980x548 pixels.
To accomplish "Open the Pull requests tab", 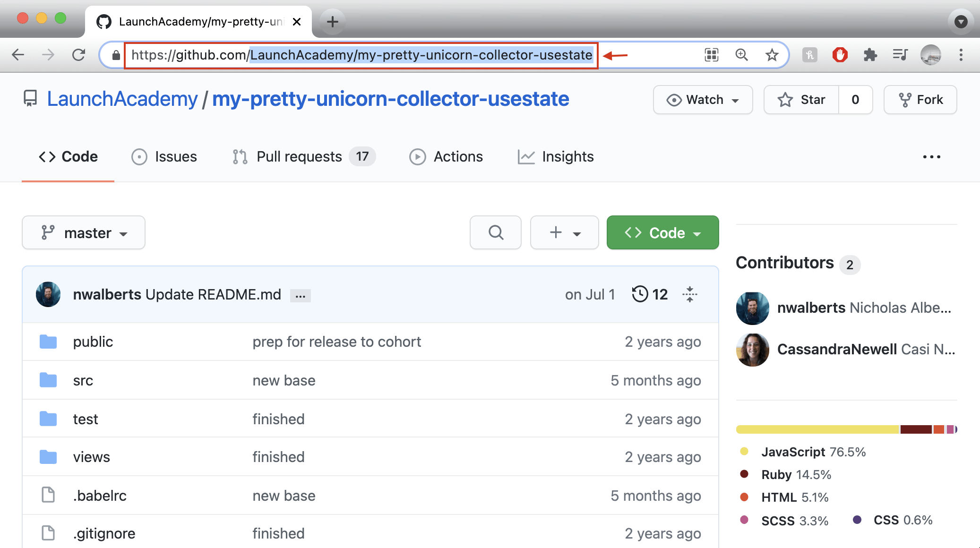I will pyautogui.click(x=299, y=156).
